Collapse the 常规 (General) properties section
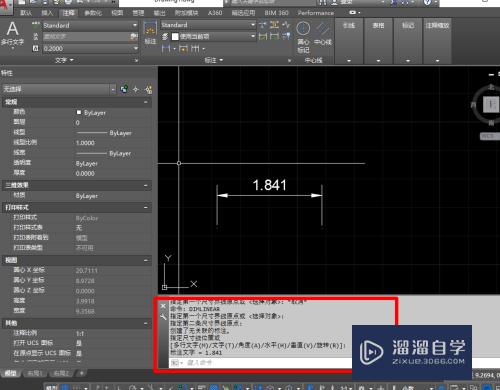500x390 pixels. click(x=146, y=102)
